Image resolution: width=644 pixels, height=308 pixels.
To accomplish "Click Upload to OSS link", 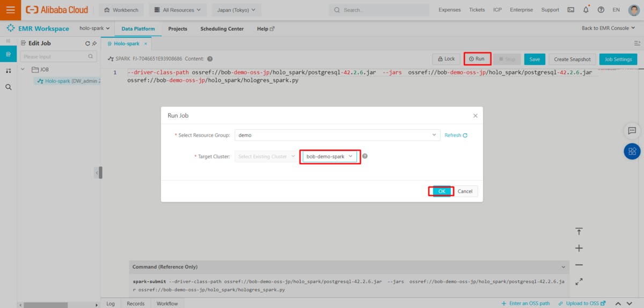I will coord(582,304).
